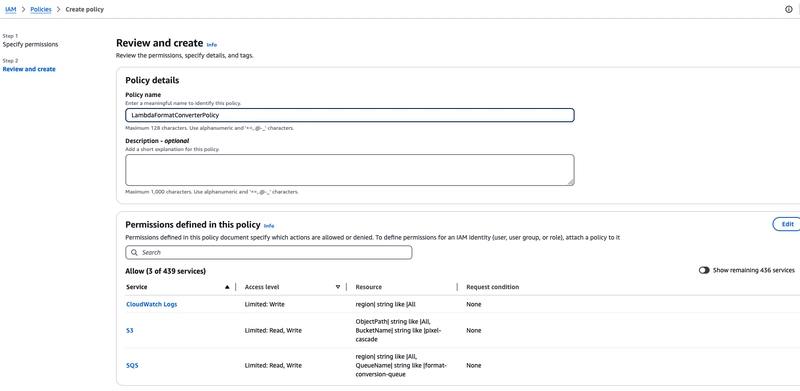800x391 pixels.
Task: Click the Service column header
Action: point(137,287)
